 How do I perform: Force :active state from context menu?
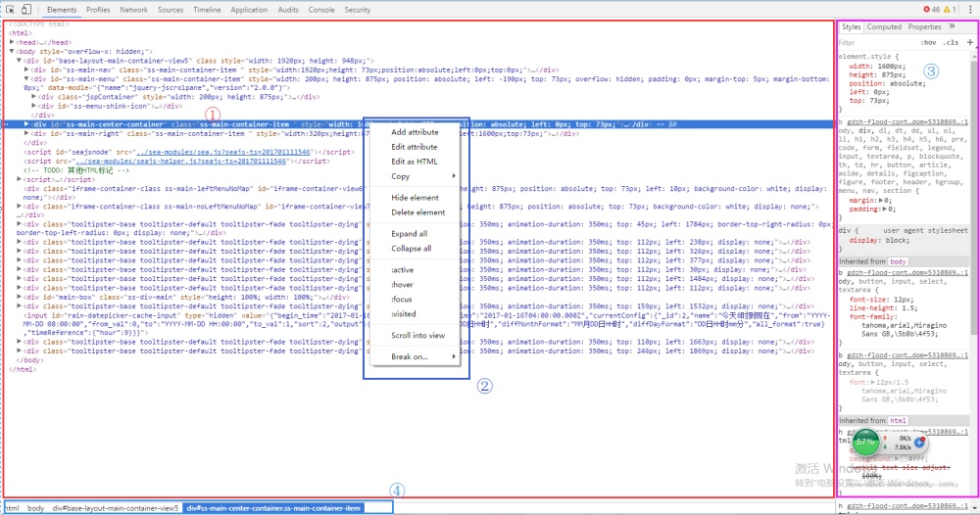click(416, 269)
